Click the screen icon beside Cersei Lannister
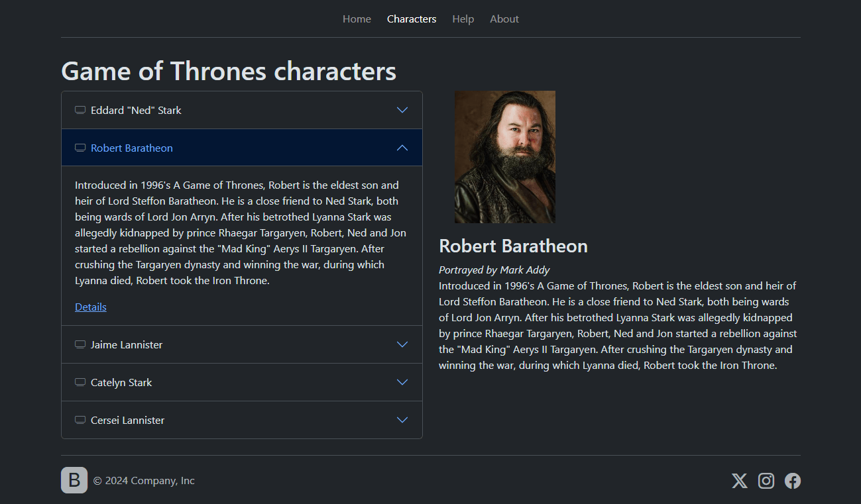861x504 pixels. point(80,420)
